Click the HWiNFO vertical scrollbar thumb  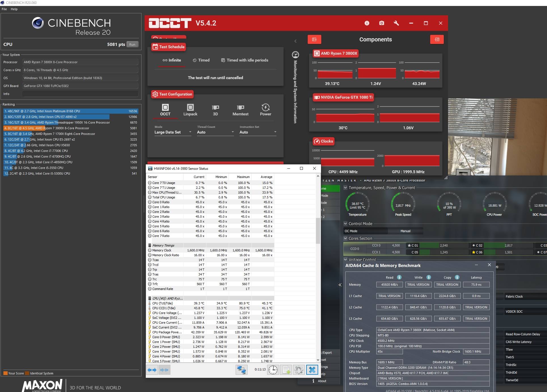click(x=318, y=231)
